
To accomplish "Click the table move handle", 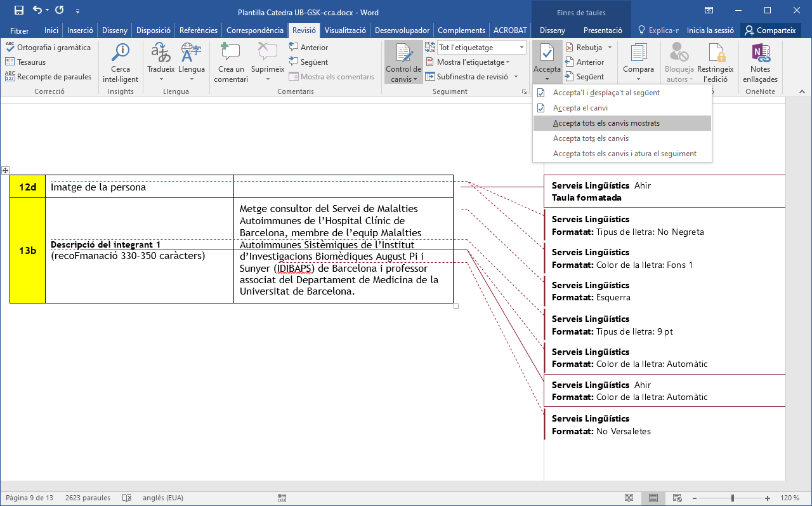I will coord(5,170).
